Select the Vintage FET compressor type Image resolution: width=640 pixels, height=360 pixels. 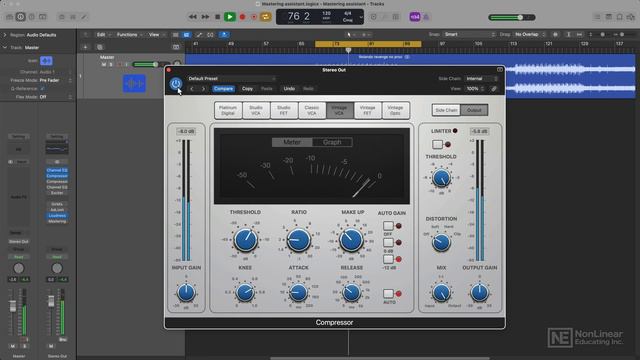[367, 110]
